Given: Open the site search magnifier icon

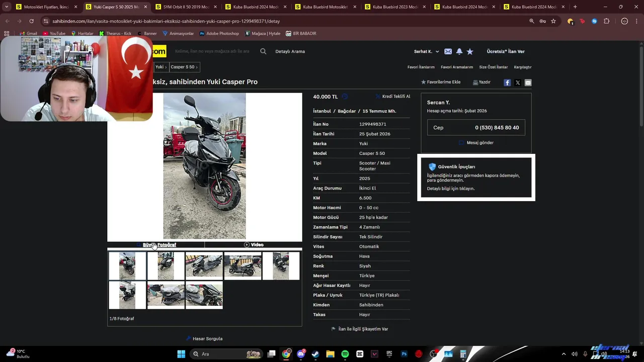Looking at the screenshot, I should [x=263, y=51].
